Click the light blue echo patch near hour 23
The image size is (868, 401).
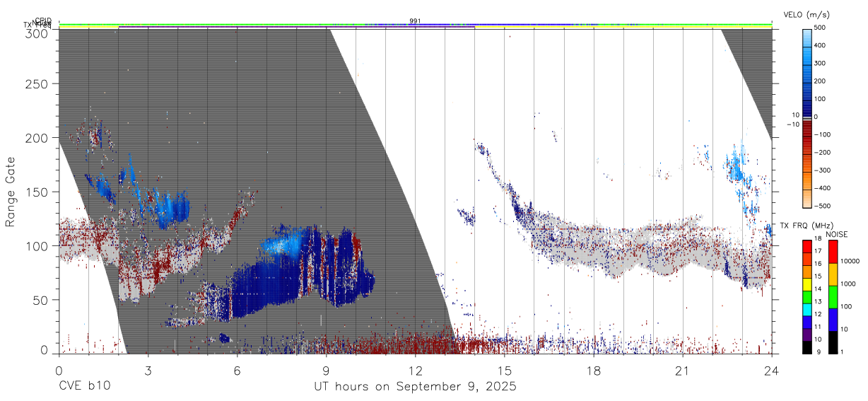tap(737, 167)
